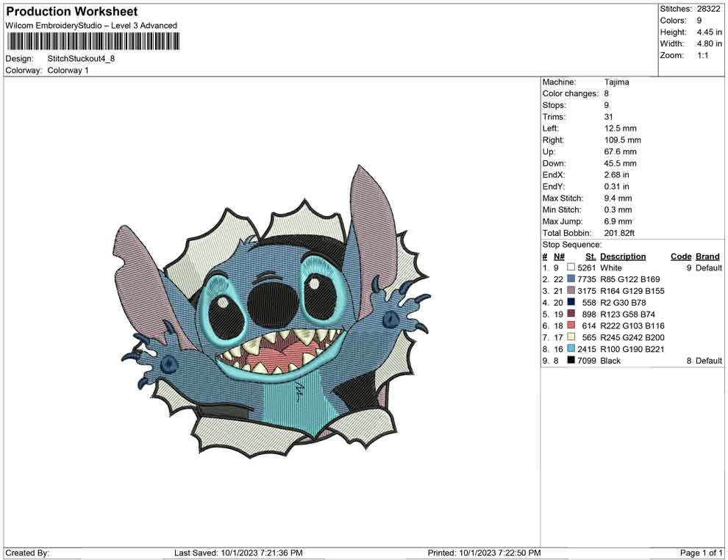Click stitch count '7099' in Black row
This screenshot has width=728, height=560.
[x=586, y=361]
